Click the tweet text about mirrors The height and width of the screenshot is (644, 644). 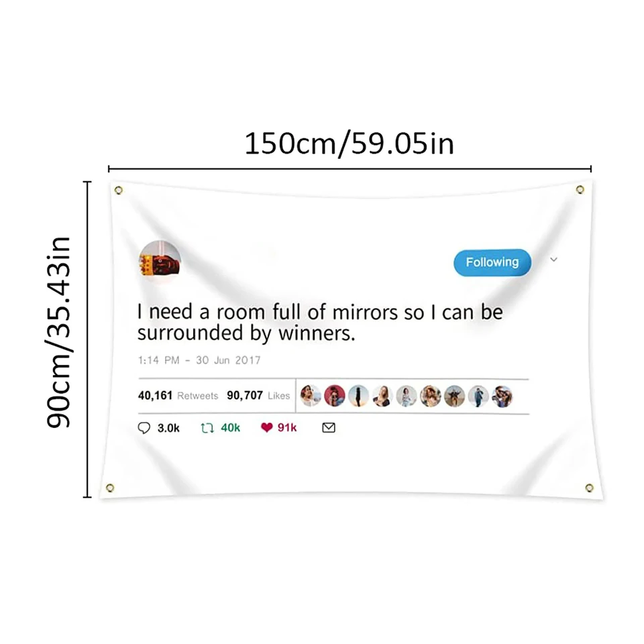[x=320, y=323]
